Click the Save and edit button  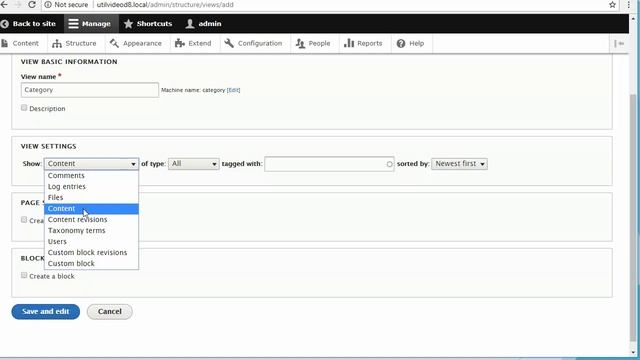(x=46, y=311)
